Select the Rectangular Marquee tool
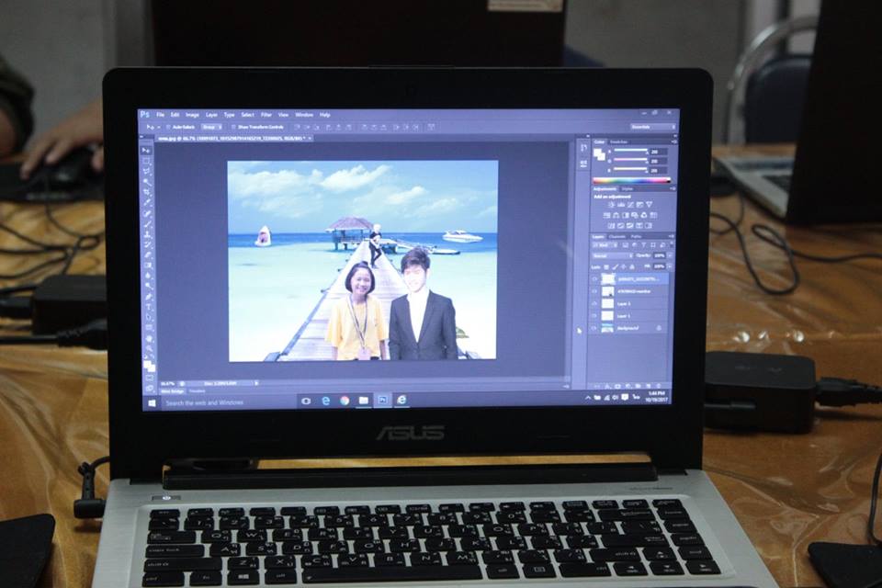 coord(147,161)
